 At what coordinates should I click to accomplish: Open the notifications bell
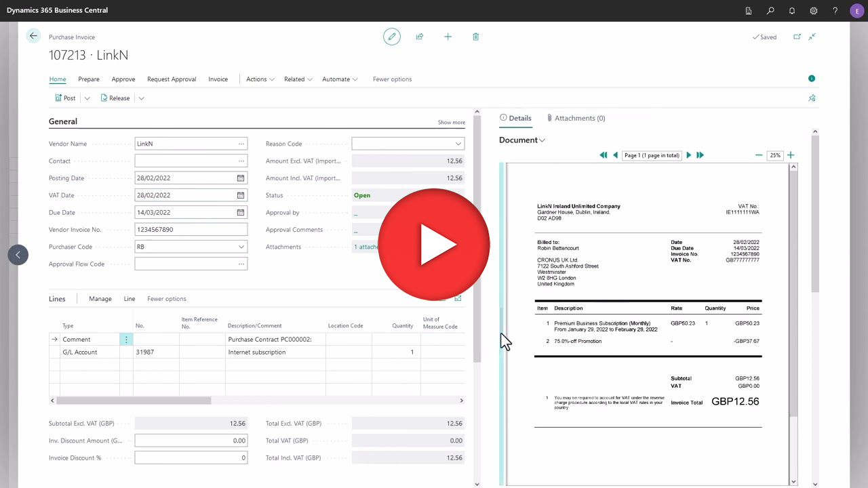point(792,11)
